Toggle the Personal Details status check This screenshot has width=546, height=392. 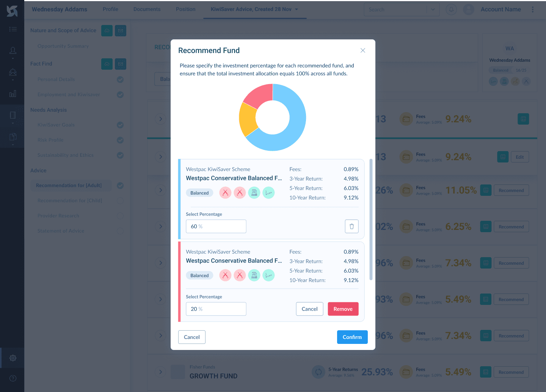click(120, 80)
